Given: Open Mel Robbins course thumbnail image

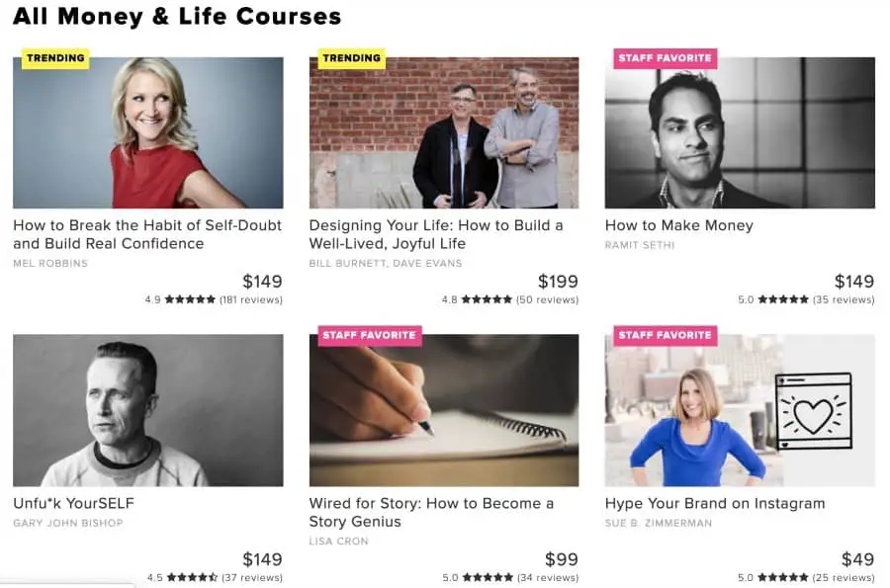Looking at the screenshot, I should [x=148, y=132].
